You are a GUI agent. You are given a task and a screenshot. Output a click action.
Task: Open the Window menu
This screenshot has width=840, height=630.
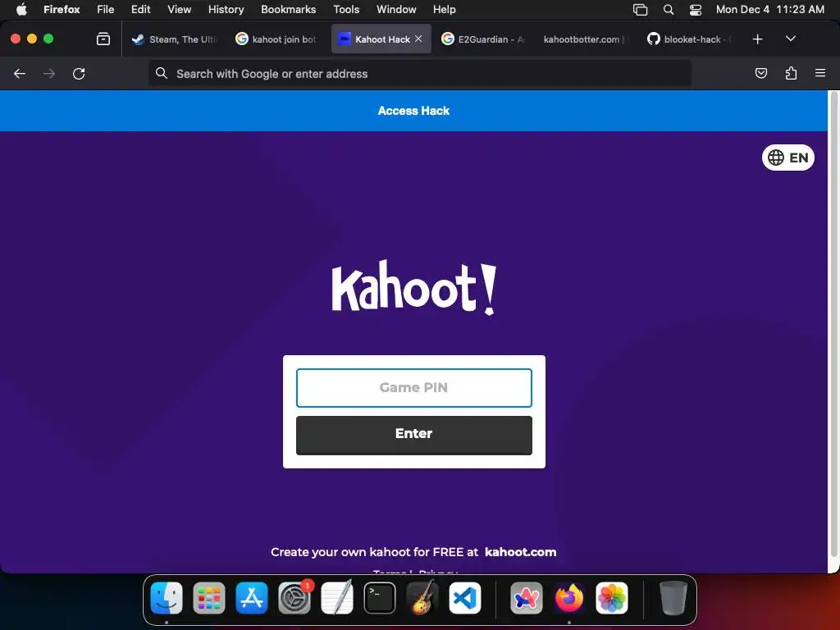(396, 9)
